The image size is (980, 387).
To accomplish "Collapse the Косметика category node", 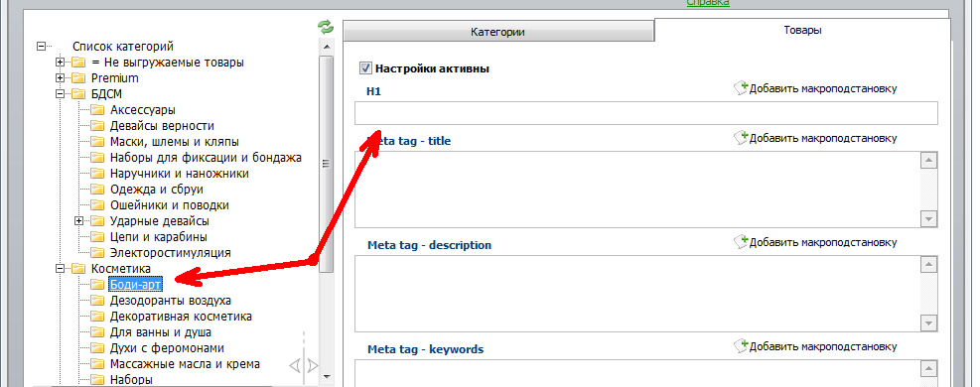I will click(x=60, y=269).
